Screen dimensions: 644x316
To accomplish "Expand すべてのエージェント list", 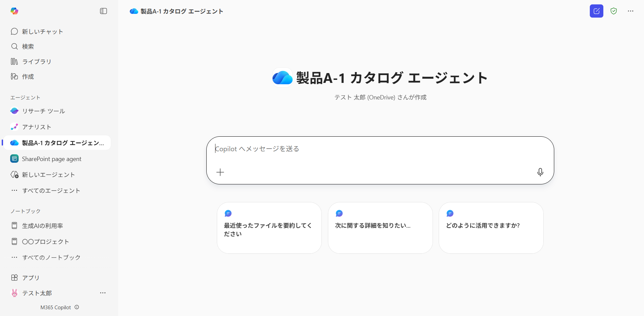I will [x=51, y=191].
